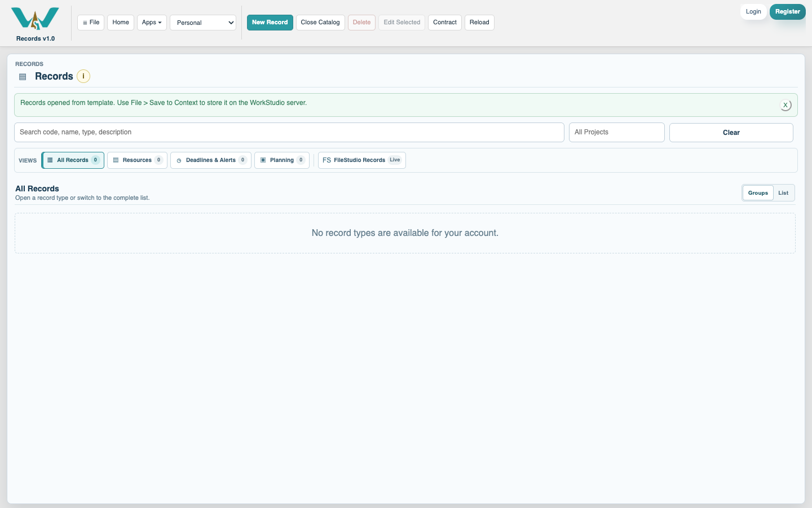The image size is (812, 508).
Task: Go to Home
Action: pos(121,23)
